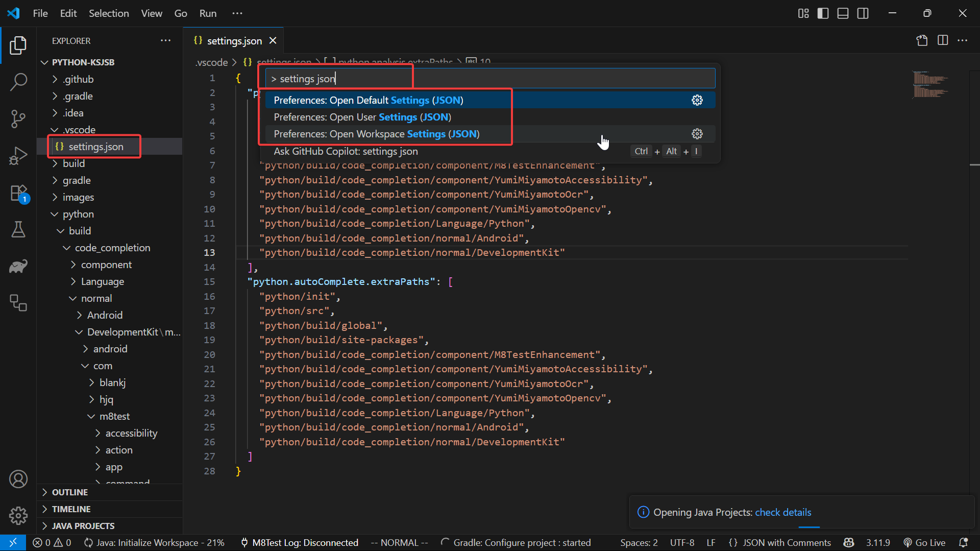This screenshot has height=551, width=980.
Task: Click the Accounts icon
Action: [18, 479]
